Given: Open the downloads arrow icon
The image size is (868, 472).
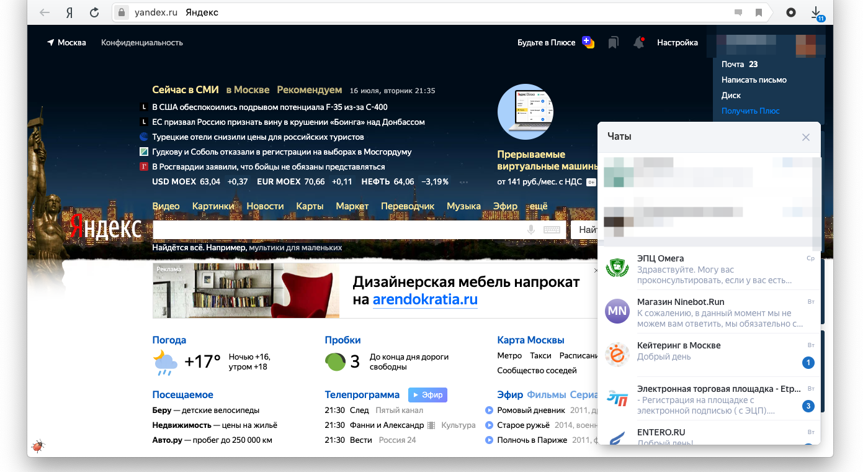Looking at the screenshot, I should click(817, 12).
